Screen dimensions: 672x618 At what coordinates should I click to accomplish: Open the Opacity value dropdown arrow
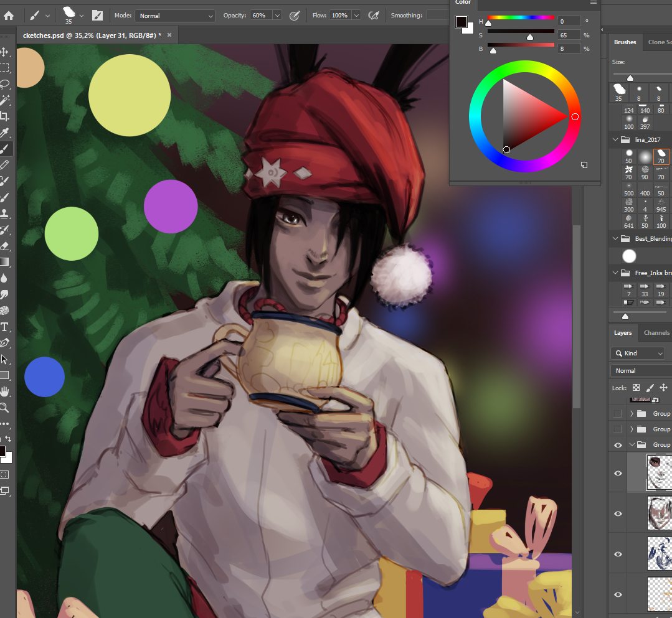pos(277,16)
